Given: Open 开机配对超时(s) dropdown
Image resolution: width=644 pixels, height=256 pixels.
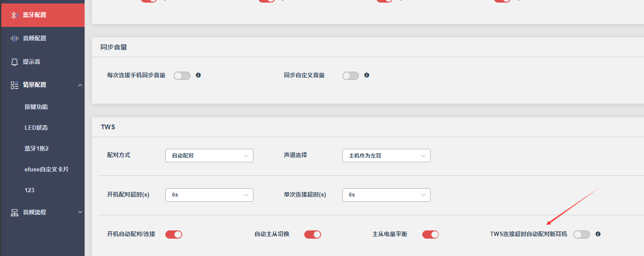Looking at the screenshot, I should (x=209, y=195).
